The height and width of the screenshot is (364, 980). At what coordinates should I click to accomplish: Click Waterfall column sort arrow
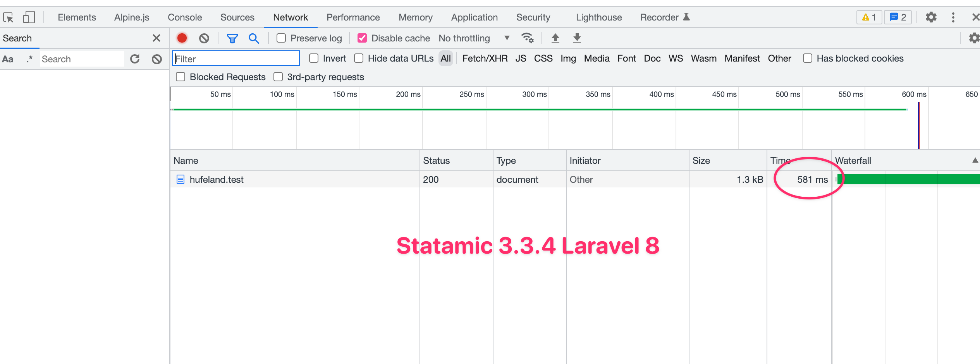pyautogui.click(x=975, y=160)
